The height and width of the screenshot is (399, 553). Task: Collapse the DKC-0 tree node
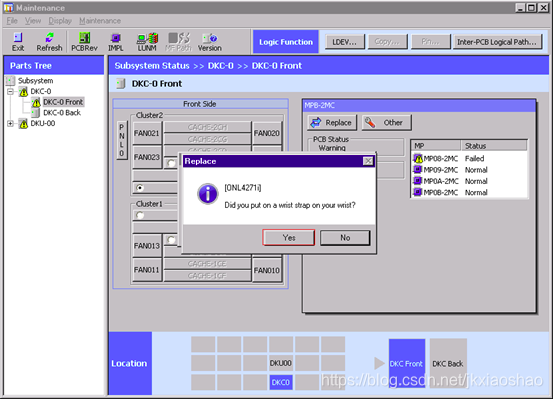click(x=11, y=92)
